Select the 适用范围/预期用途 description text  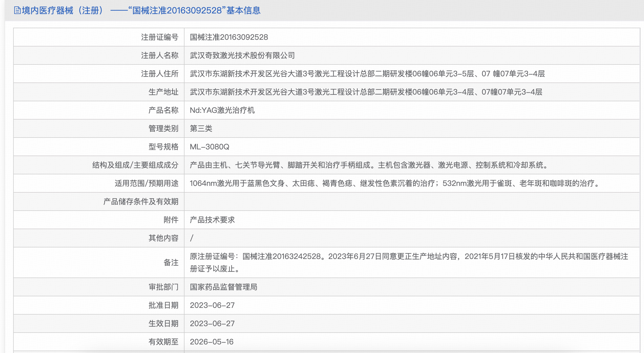click(x=363, y=183)
